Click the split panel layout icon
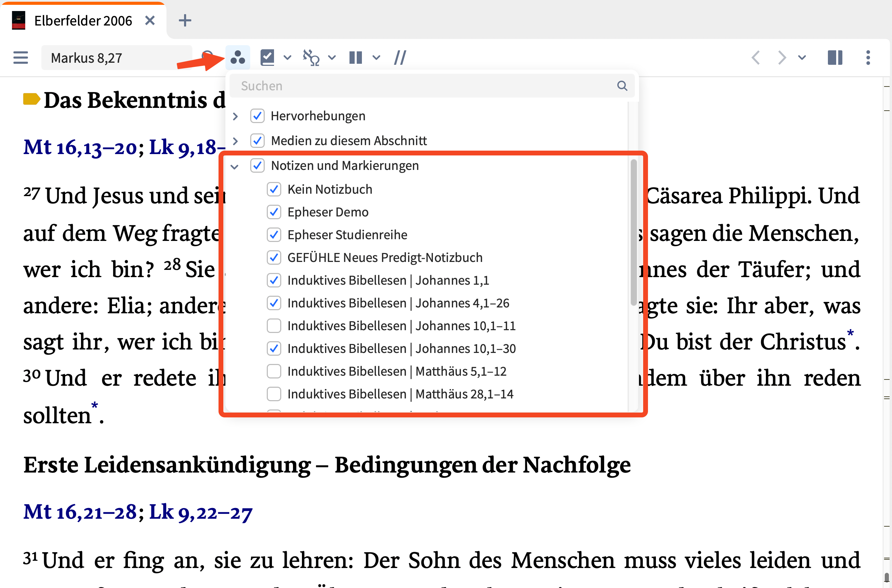 835,58
